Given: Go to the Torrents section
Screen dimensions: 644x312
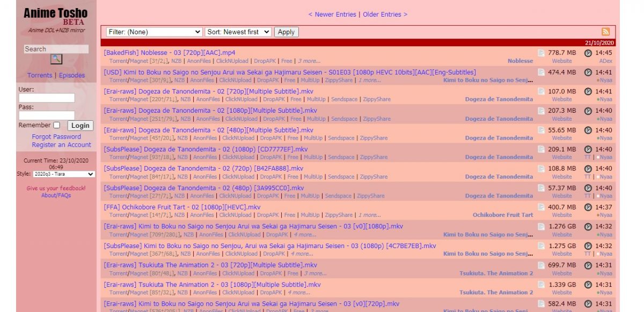Looking at the screenshot, I should 40,75.
